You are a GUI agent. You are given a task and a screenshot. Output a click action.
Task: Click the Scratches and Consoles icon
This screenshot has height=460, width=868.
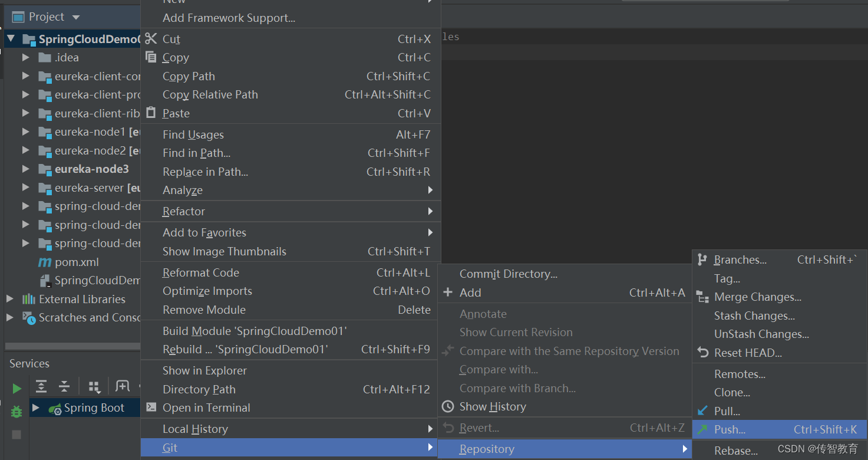tap(29, 317)
